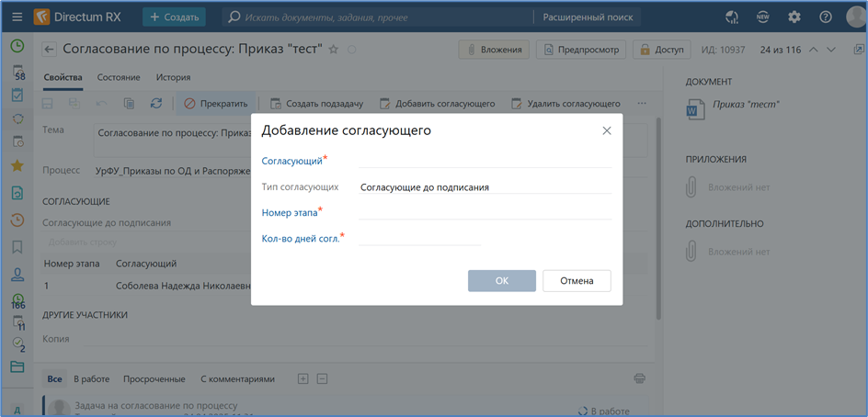This screenshot has width=868, height=417.
Task: Collapse all with the minus box icon
Action: [322, 378]
